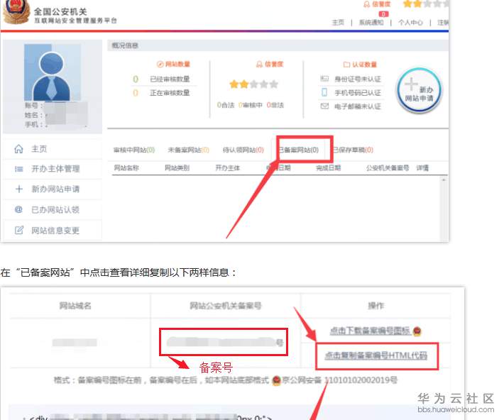The image size is (504, 420).
Task: Click 正在审核数量 label
Action: coord(170,93)
